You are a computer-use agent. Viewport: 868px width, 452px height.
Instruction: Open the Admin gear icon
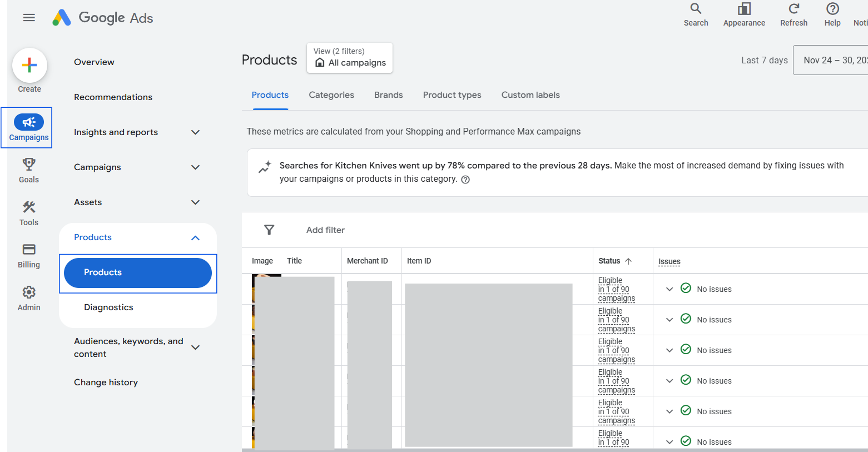(29, 292)
